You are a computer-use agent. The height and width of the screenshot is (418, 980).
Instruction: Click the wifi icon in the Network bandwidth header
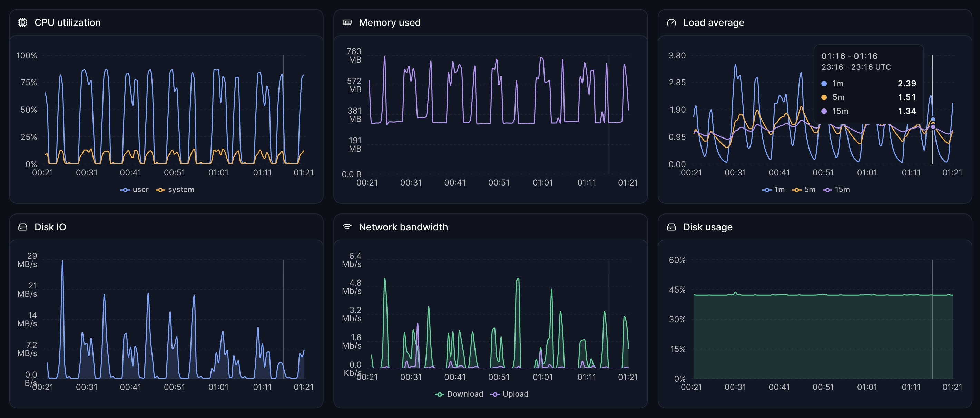pos(347,227)
